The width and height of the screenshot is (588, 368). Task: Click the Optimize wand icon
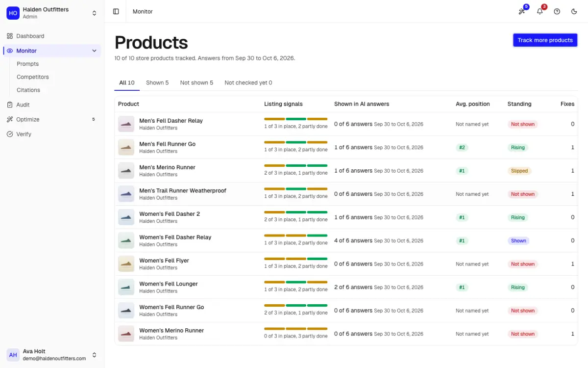pyautogui.click(x=10, y=119)
